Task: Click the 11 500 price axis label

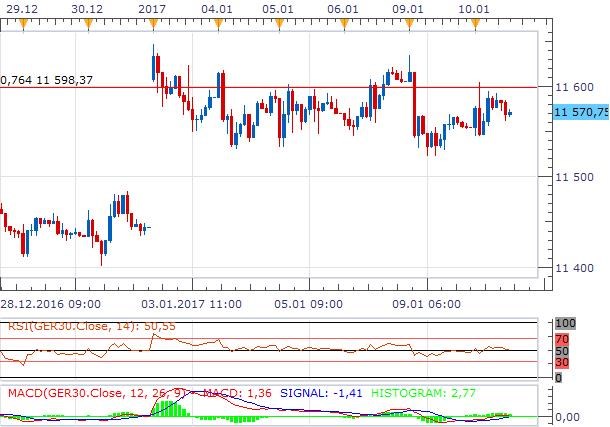Action: (573, 178)
